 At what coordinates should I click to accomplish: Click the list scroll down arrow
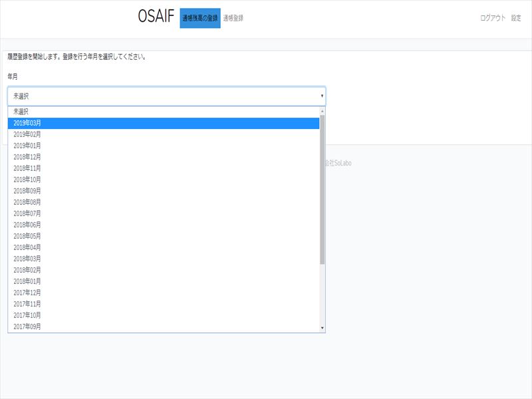323,328
